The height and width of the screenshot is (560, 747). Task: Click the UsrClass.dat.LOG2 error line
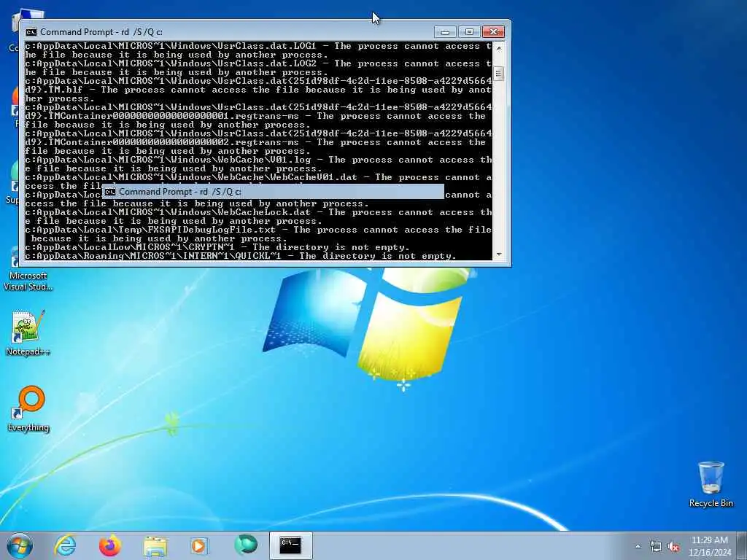(x=258, y=68)
